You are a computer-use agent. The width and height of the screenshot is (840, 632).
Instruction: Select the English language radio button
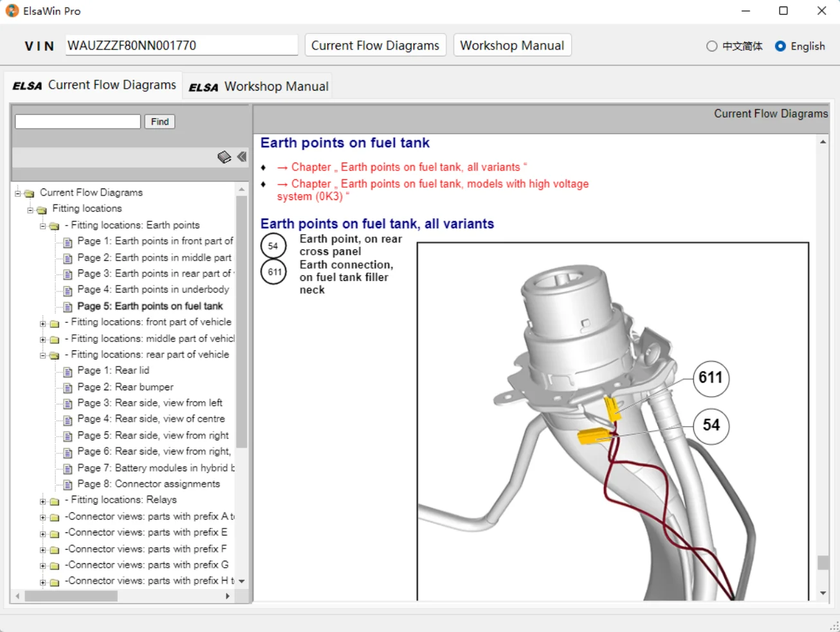pyautogui.click(x=780, y=46)
